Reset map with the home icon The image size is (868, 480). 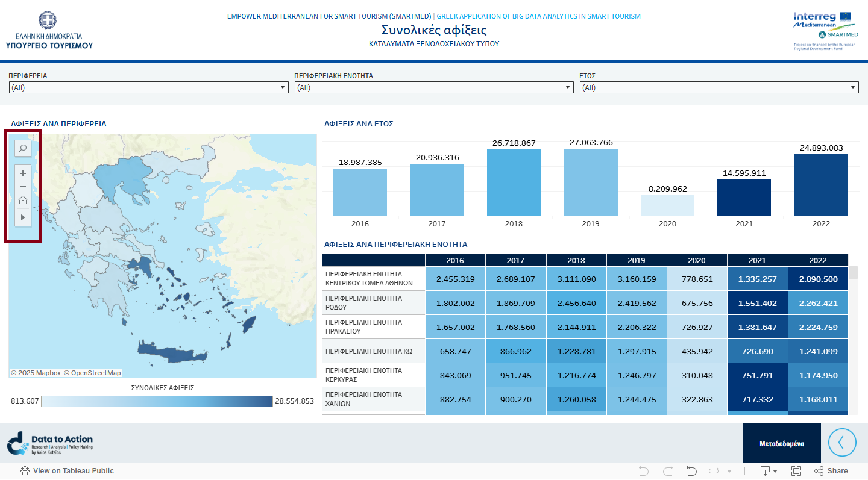(23, 201)
